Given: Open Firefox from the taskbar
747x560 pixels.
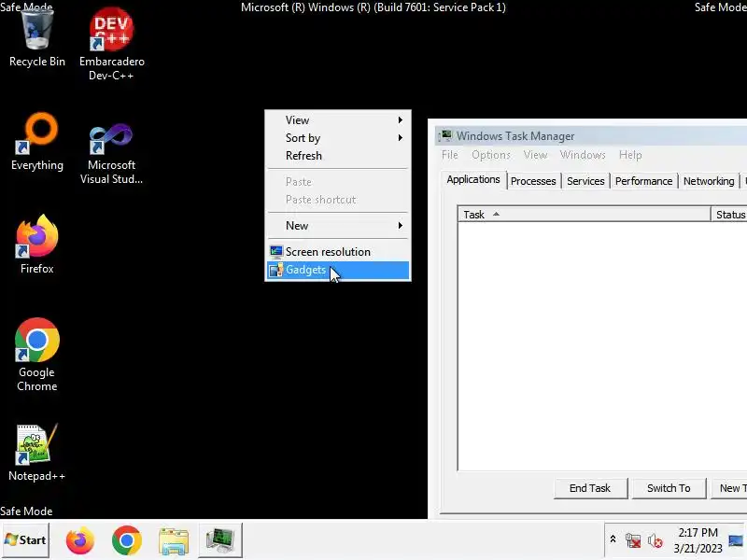Looking at the screenshot, I should point(79,540).
